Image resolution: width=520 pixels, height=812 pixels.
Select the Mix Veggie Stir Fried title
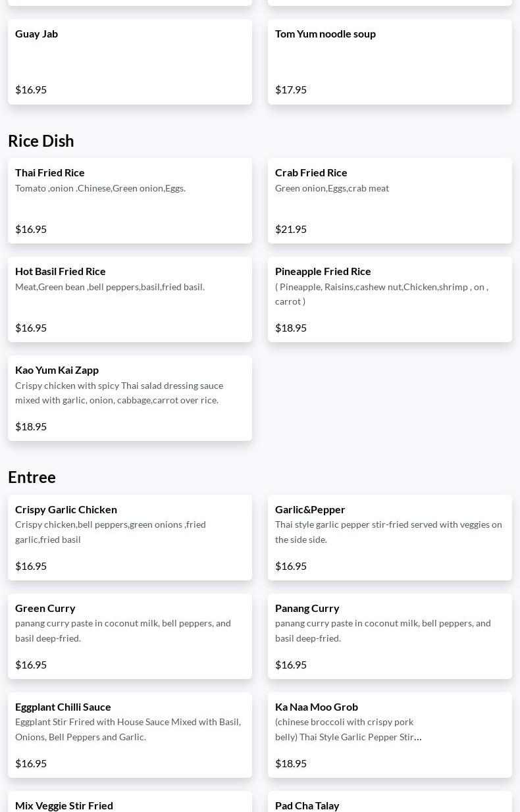click(x=64, y=805)
